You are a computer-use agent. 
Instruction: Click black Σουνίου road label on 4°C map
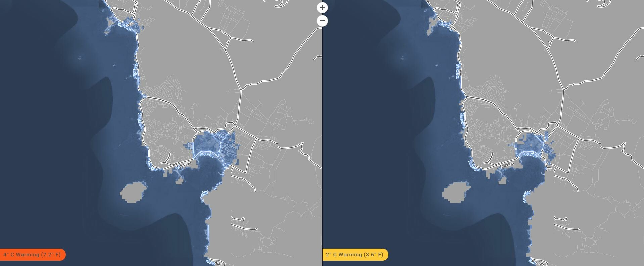(x=184, y=165)
